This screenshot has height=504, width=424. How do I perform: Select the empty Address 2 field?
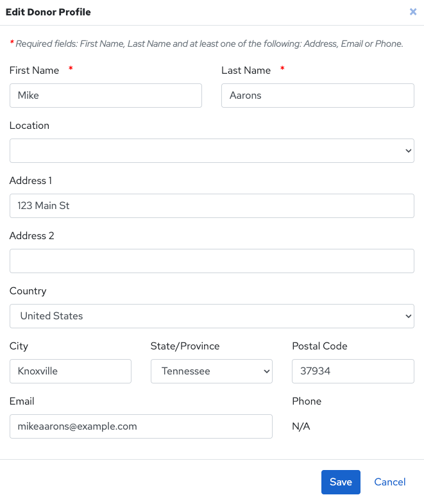(x=212, y=261)
